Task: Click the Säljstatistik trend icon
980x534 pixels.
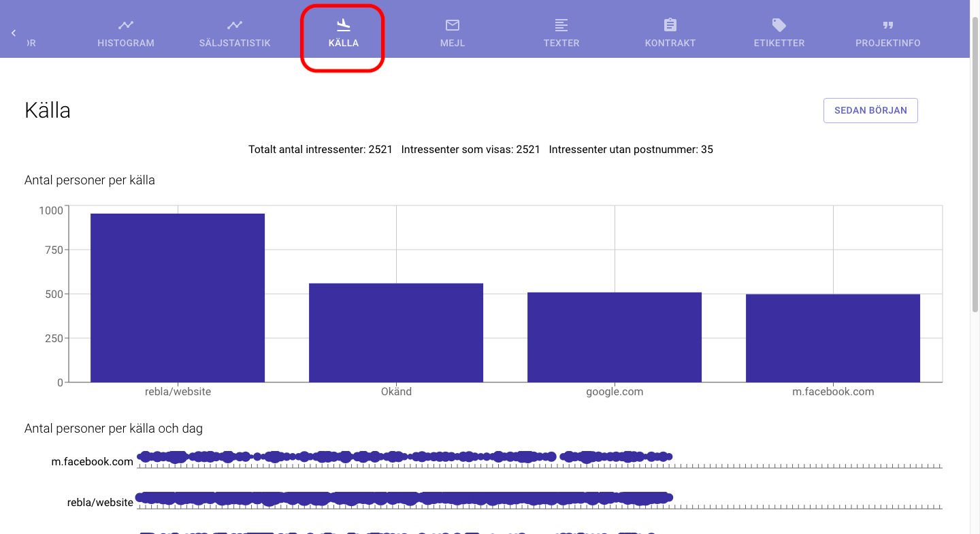Action: (235, 25)
